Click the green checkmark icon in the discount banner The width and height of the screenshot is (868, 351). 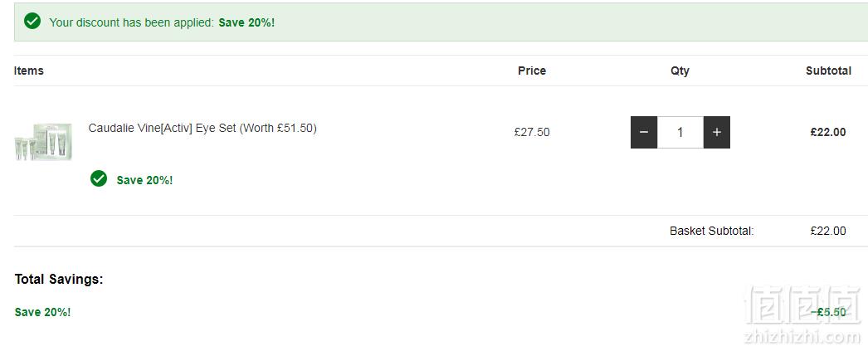[32, 22]
